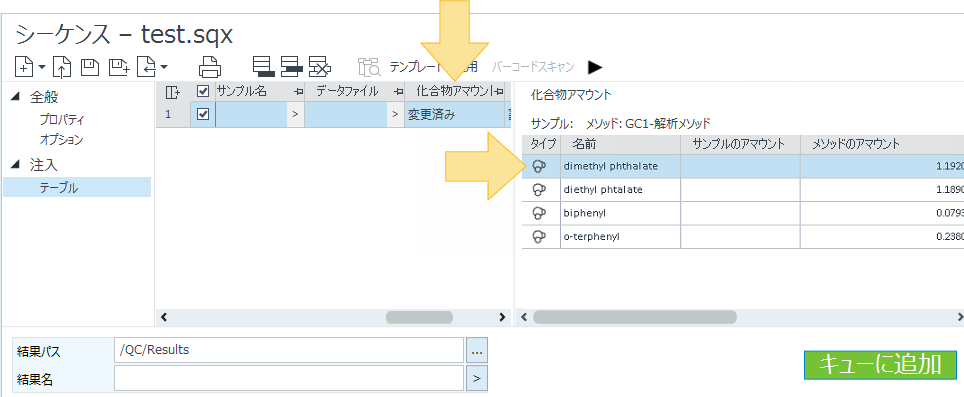Image resolution: width=964 pixels, height=397 pixels.
Task: Click the import sequence icon
Action: pyautogui.click(x=146, y=67)
